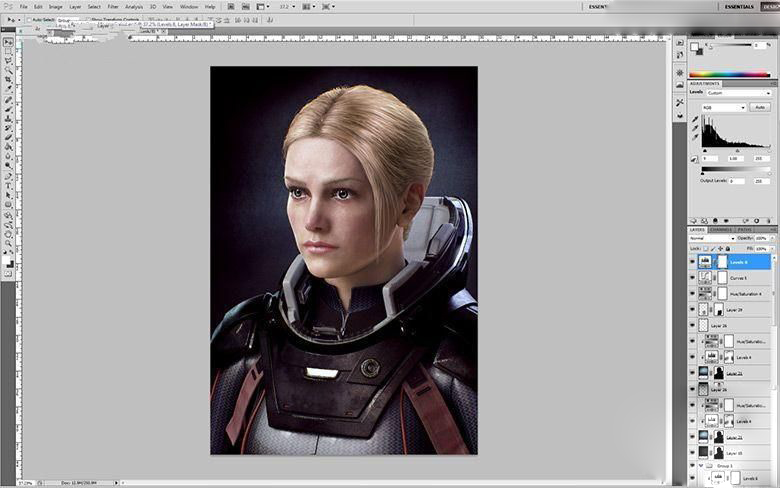Open the Image menu
Screen dimensions: 780x488
[55, 7]
